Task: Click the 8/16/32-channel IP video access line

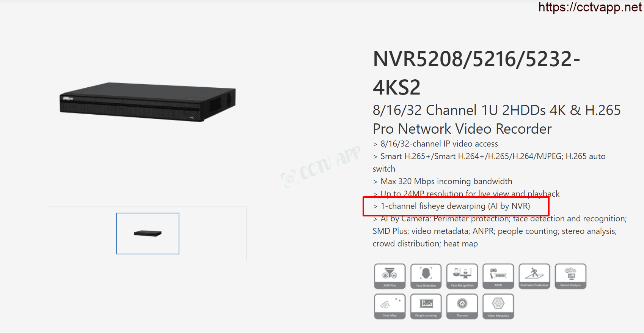Action: 435,144
